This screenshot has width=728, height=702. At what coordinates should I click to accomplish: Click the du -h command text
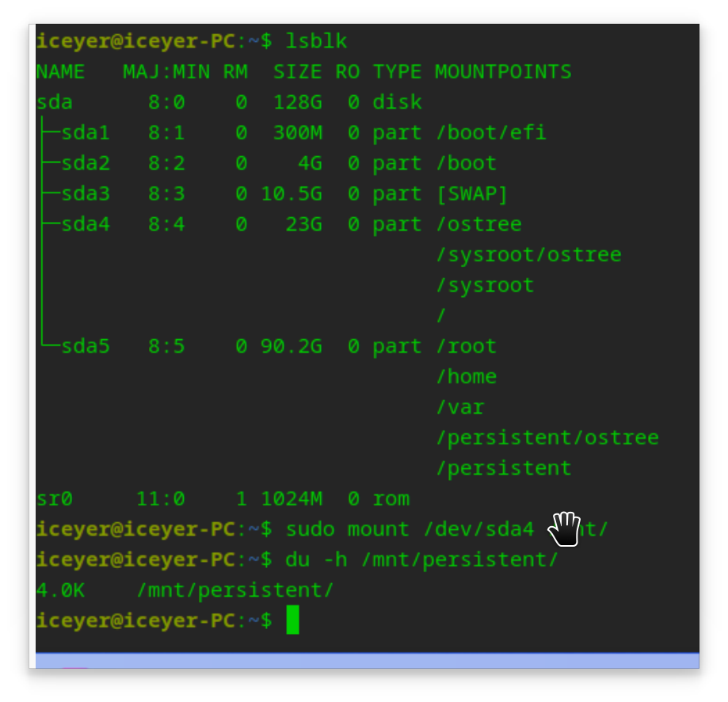tap(316, 559)
